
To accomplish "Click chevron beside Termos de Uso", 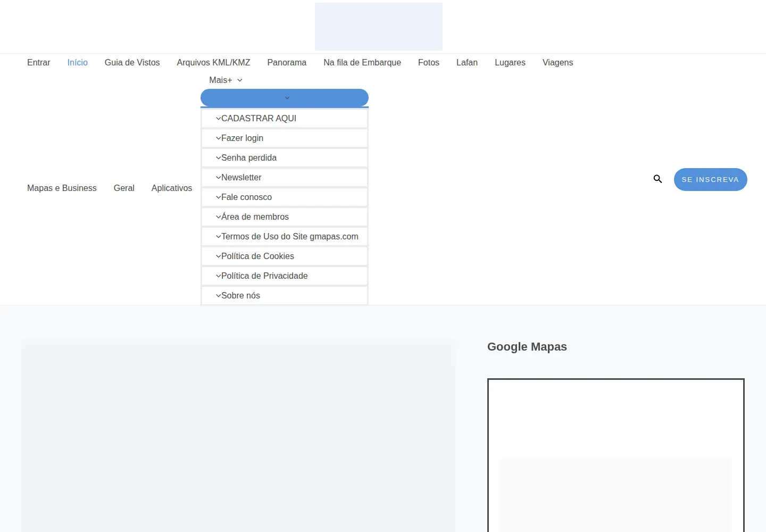I will click(x=218, y=237).
